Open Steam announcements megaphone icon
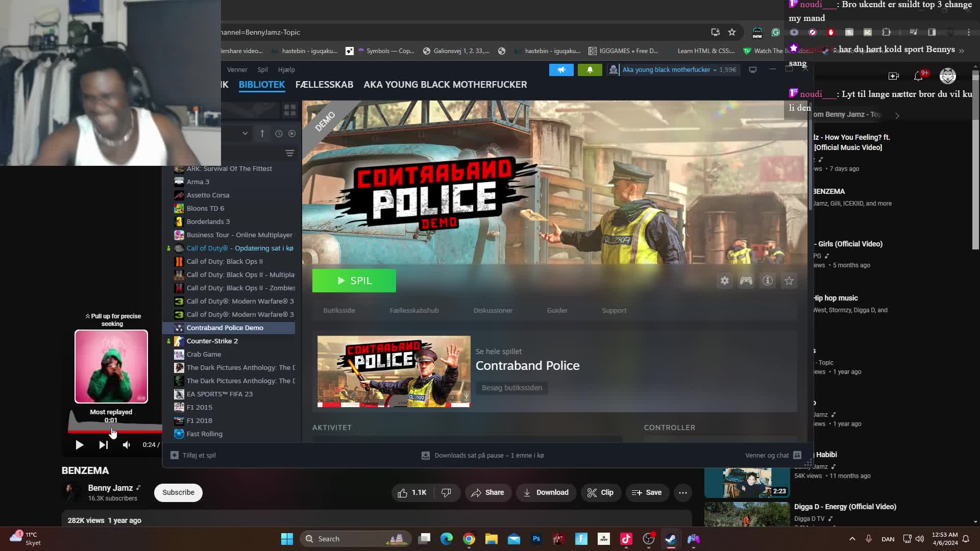This screenshot has height=551, width=980. click(x=561, y=70)
